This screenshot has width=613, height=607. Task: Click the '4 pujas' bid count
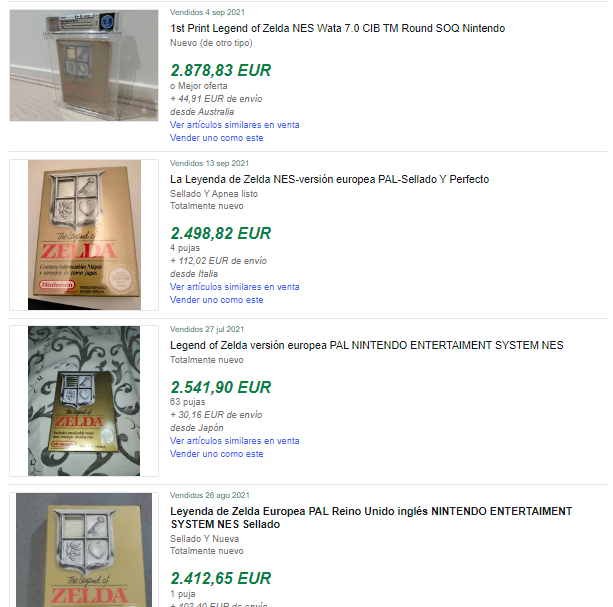point(185,248)
